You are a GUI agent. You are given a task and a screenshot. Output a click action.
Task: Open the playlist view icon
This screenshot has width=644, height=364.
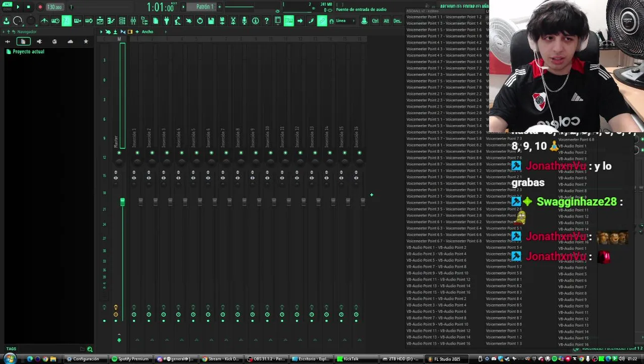click(x=100, y=21)
